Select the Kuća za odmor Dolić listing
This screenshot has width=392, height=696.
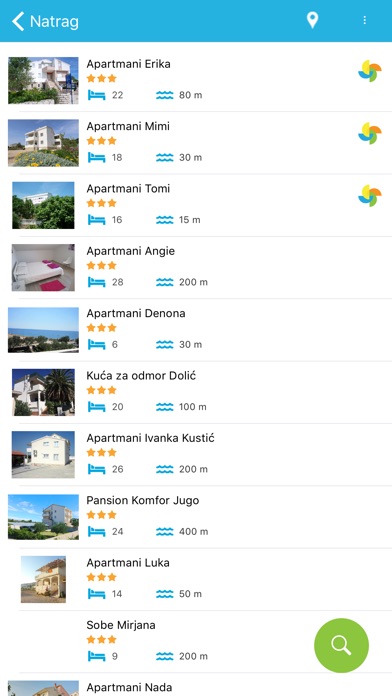[x=196, y=392]
